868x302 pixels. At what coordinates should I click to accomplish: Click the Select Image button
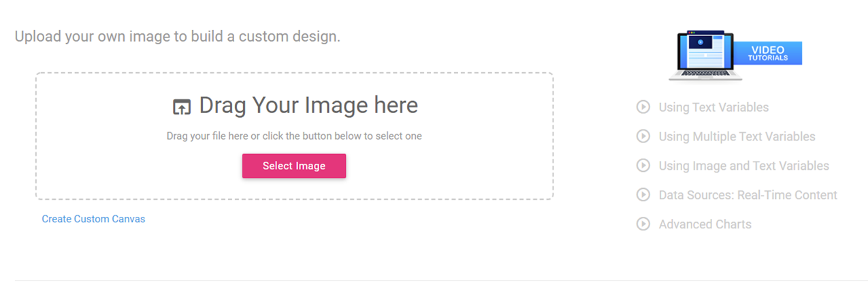coord(294,166)
